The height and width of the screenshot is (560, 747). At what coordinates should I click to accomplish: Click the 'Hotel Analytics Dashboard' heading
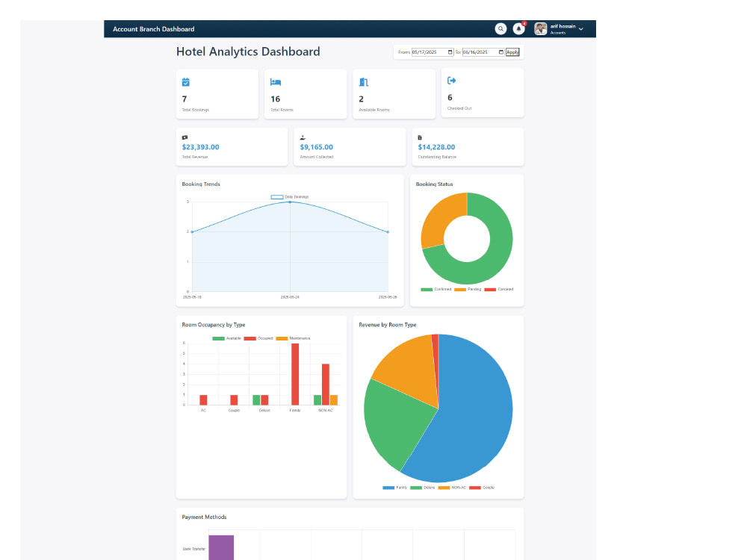point(248,52)
